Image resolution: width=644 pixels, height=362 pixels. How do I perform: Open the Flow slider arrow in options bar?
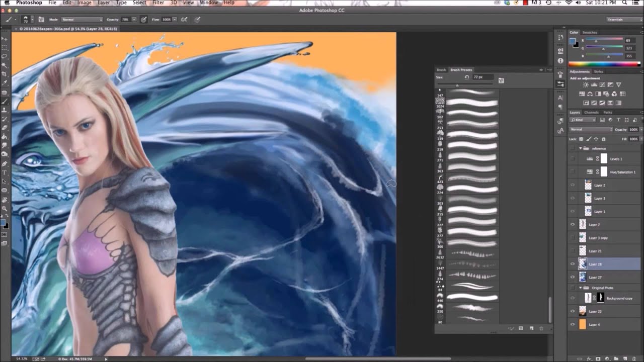175,20
